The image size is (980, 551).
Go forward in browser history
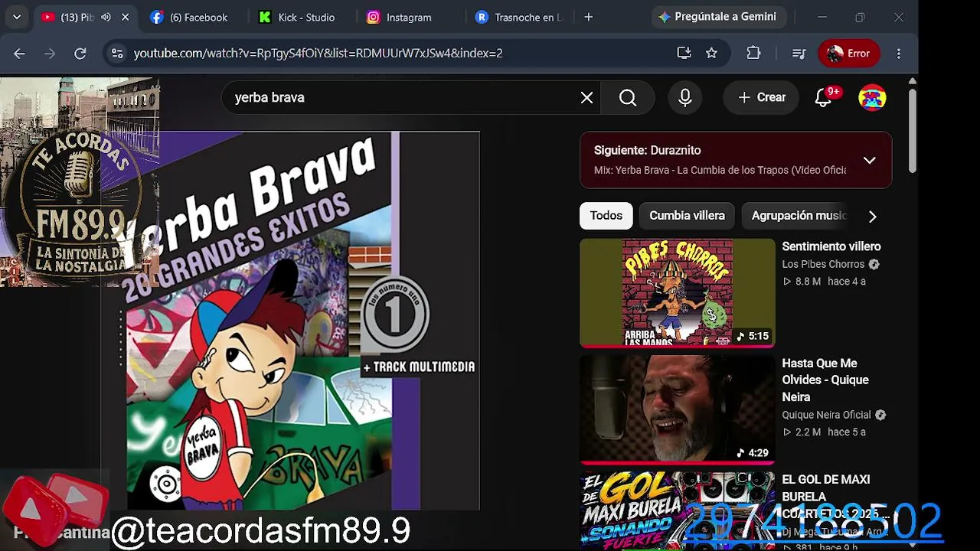coord(50,53)
